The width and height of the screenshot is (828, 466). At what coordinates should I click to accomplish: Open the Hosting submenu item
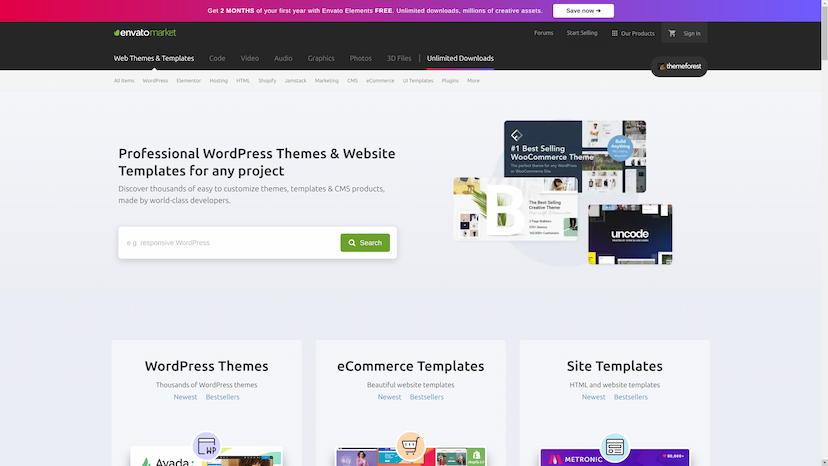point(219,81)
